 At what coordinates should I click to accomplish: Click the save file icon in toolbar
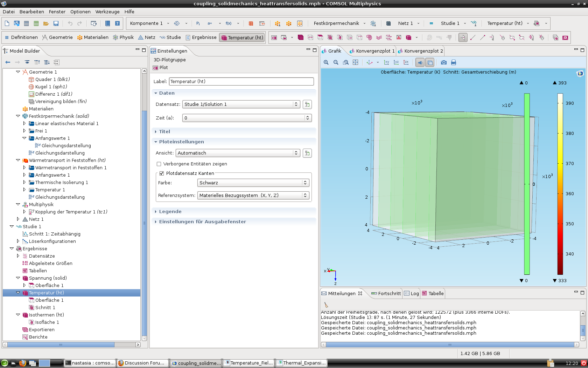[x=56, y=23]
